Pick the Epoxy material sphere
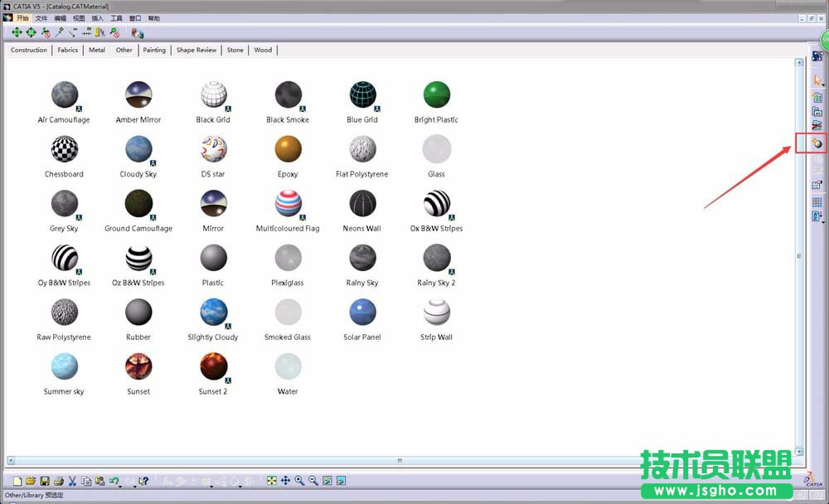 pos(288,150)
